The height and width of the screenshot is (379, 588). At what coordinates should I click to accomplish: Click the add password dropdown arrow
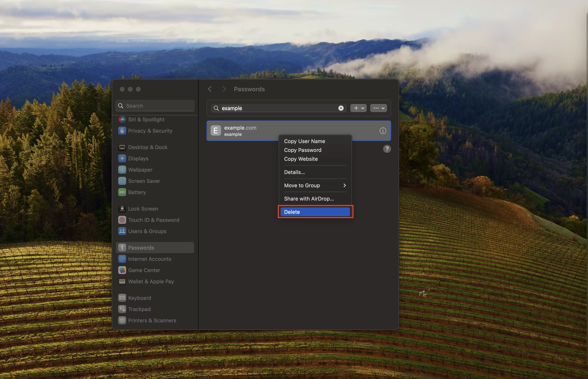[363, 108]
